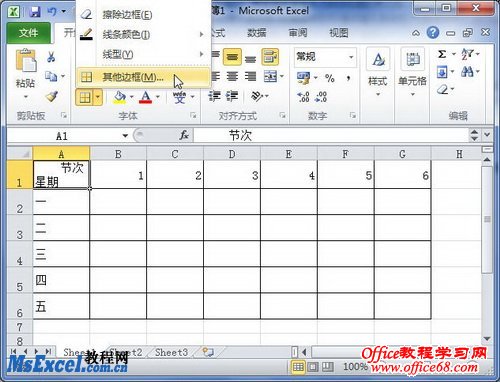Apply the fill color bucket

point(119,97)
